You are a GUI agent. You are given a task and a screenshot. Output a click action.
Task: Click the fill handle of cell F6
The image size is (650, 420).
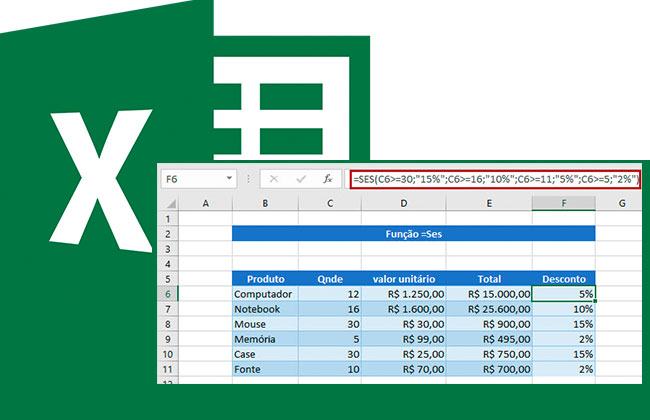pos(595,301)
